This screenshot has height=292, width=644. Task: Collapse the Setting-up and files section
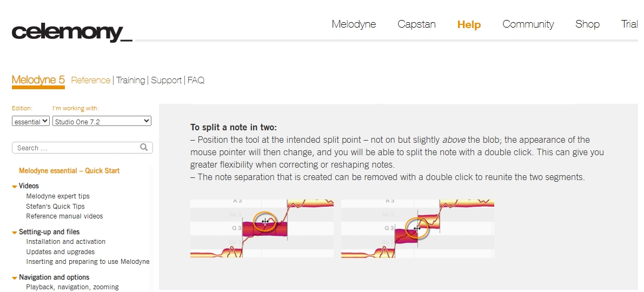coord(15,233)
